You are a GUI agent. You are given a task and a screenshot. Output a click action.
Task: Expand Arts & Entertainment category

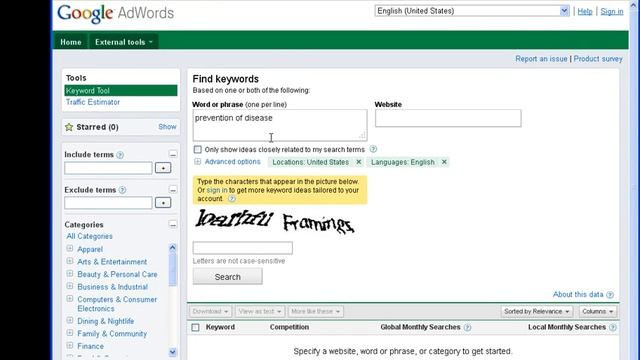(70, 261)
